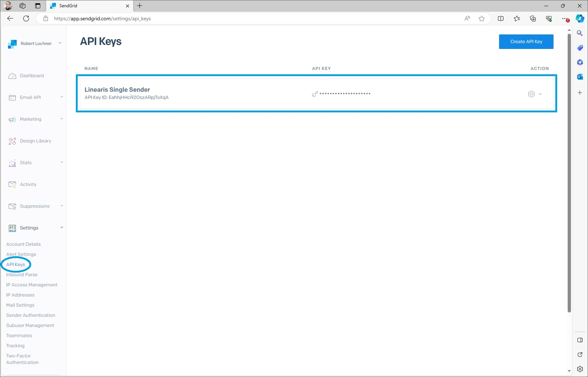The image size is (588, 377).
Task: Click the API Key ID text
Action: coord(126,98)
